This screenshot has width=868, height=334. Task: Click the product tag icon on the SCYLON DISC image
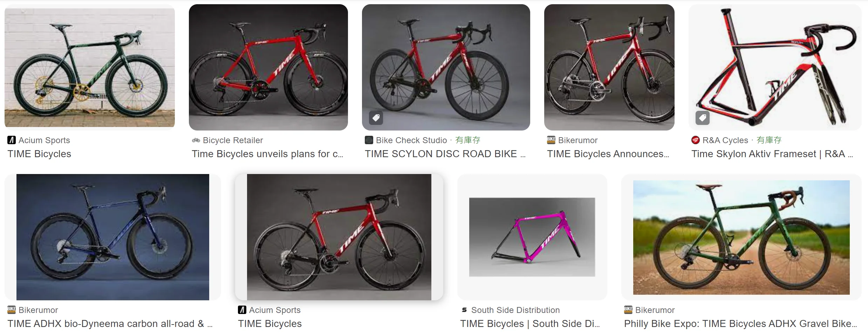376,118
